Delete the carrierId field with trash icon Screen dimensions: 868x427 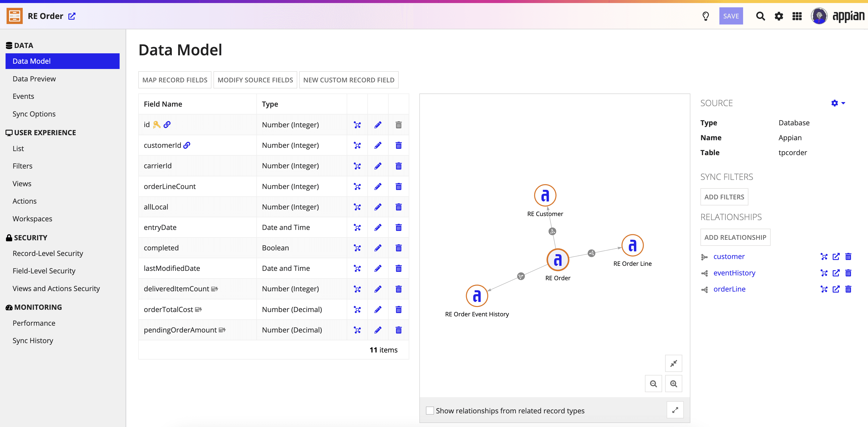coord(398,166)
